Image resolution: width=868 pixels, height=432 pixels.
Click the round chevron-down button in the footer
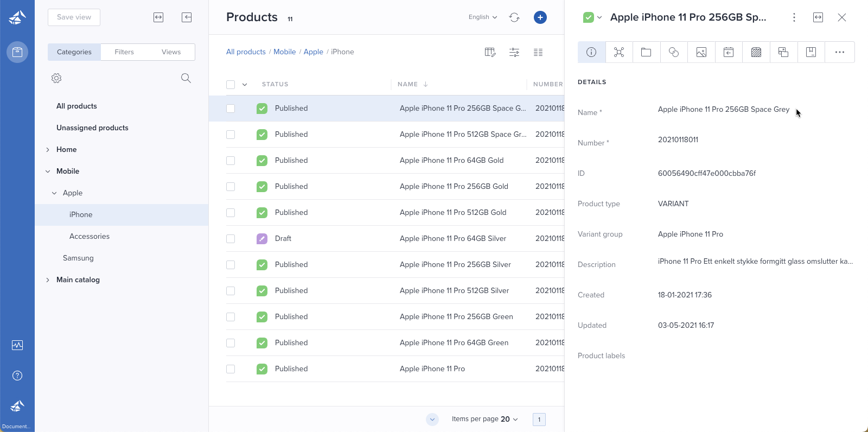point(432,419)
